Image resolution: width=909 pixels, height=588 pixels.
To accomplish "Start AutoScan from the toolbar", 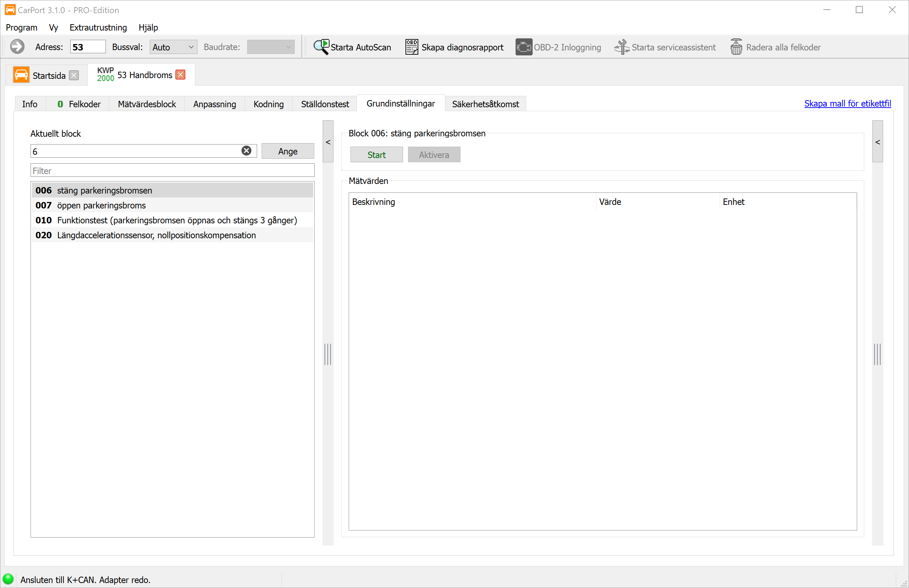I will pos(352,47).
